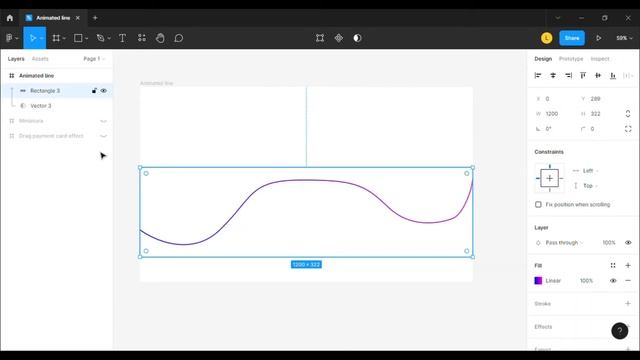
Task: Align selection to the top
Action: (583, 76)
